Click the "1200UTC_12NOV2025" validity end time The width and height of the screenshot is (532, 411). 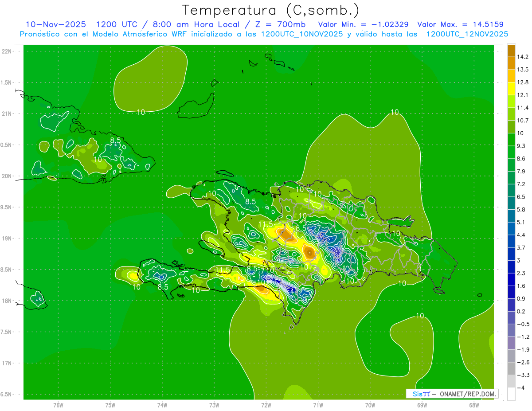(467, 34)
